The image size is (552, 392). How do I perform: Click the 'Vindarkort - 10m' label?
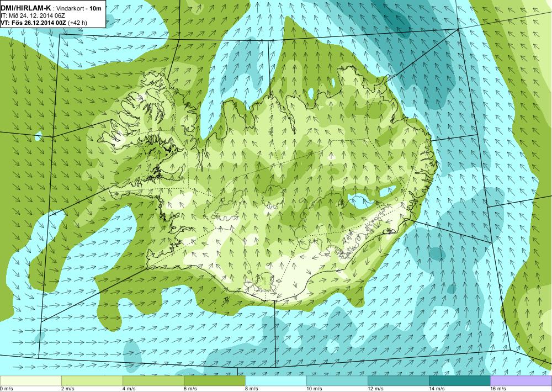pos(78,8)
